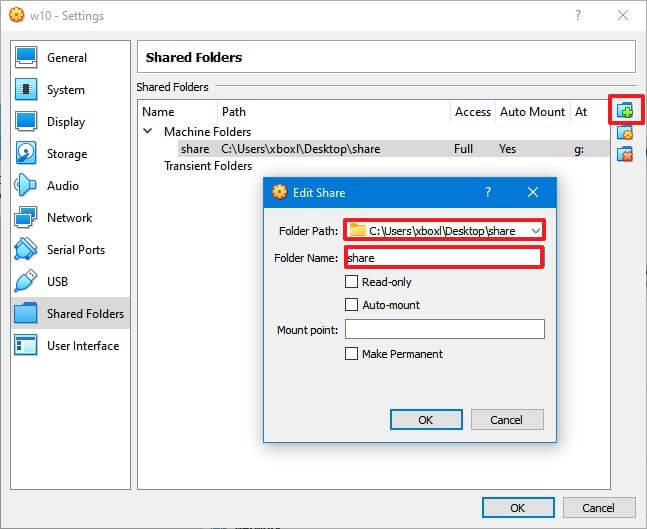Click the Name column header
The height and width of the screenshot is (529, 647).
click(x=158, y=112)
